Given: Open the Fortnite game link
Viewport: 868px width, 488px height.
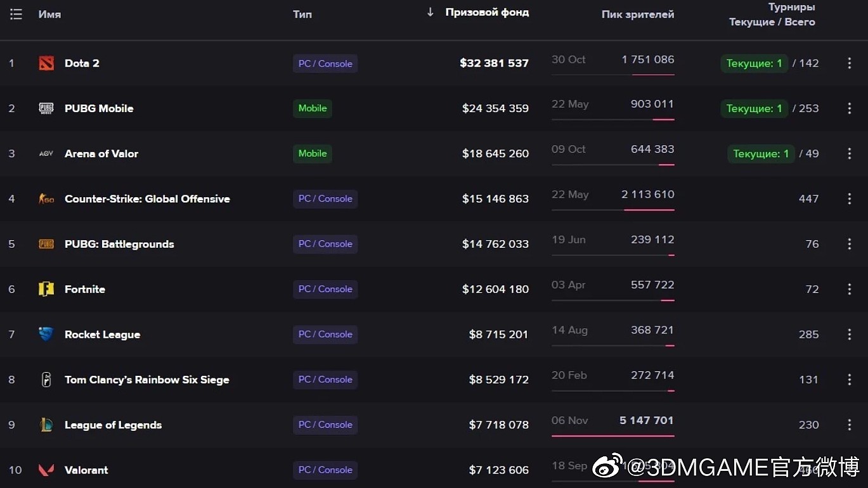Looking at the screenshot, I should click(85, 289).
